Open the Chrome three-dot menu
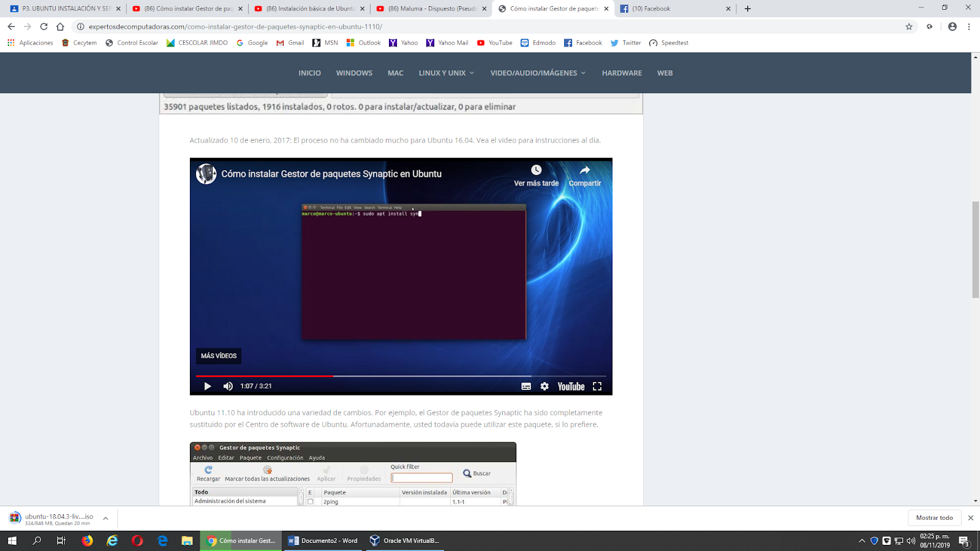 tap(969, 26)
